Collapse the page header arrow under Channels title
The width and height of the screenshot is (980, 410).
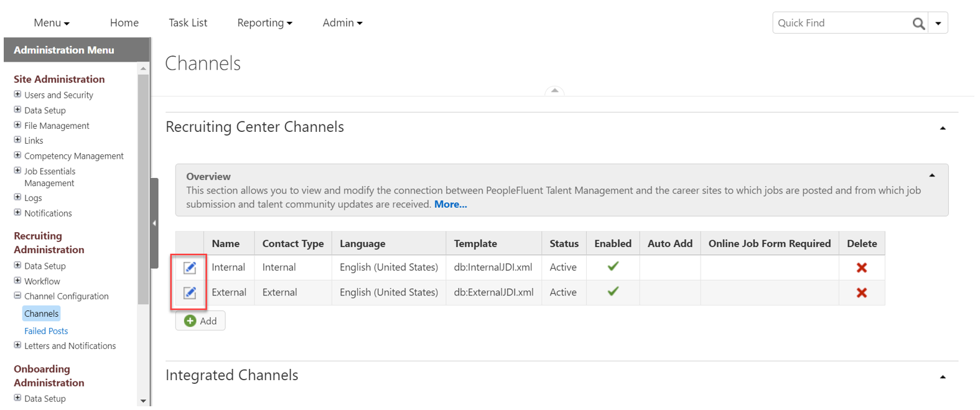click(x=554, y=91)
